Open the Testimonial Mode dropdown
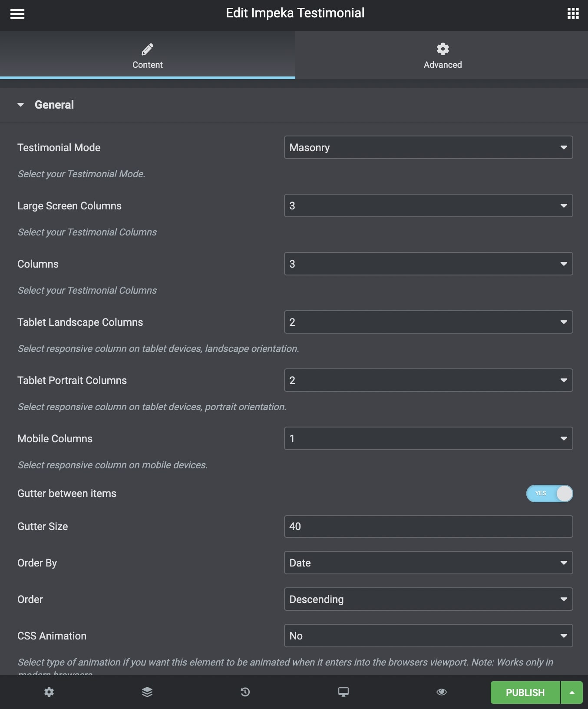Viewport: 588px width, 709px height. pyautogui.click(x=428, y=148)
